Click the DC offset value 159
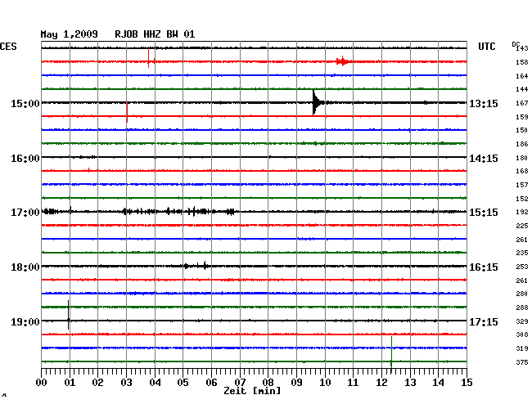The height and width of the screenshot is (404, 532). (x=522, y=117)
